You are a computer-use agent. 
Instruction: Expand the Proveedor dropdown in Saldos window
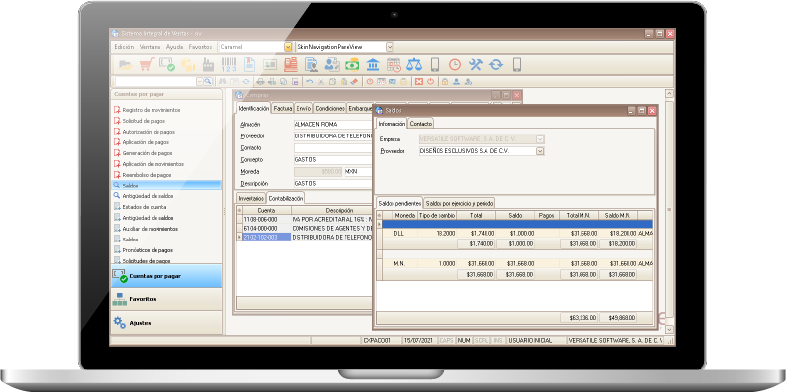pos(540,150)
